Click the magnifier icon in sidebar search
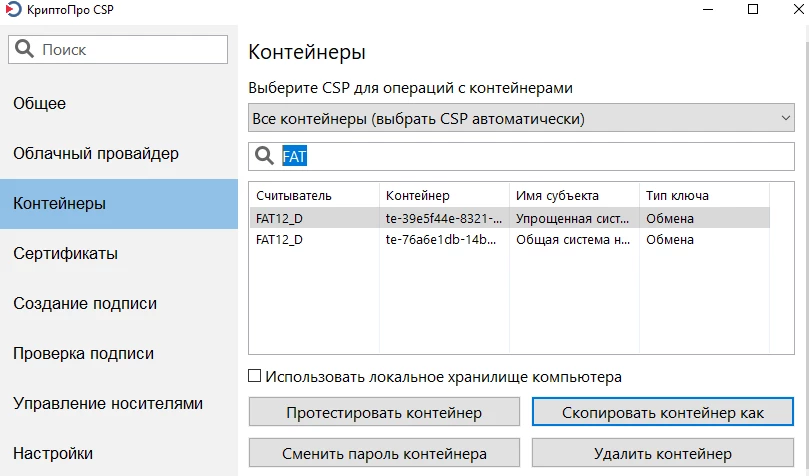The image size is (809, 476). coord(26,49)
